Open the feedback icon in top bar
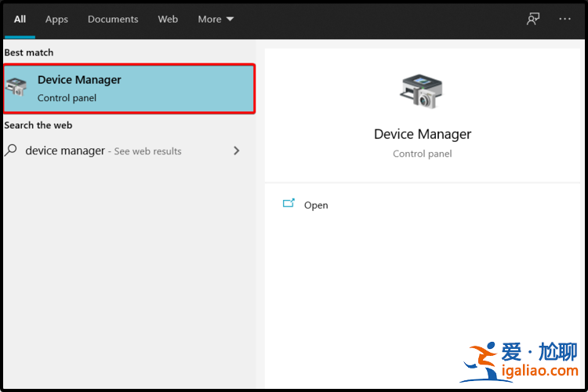The height and width of the screenshot is (392, 588). (533, 19)
